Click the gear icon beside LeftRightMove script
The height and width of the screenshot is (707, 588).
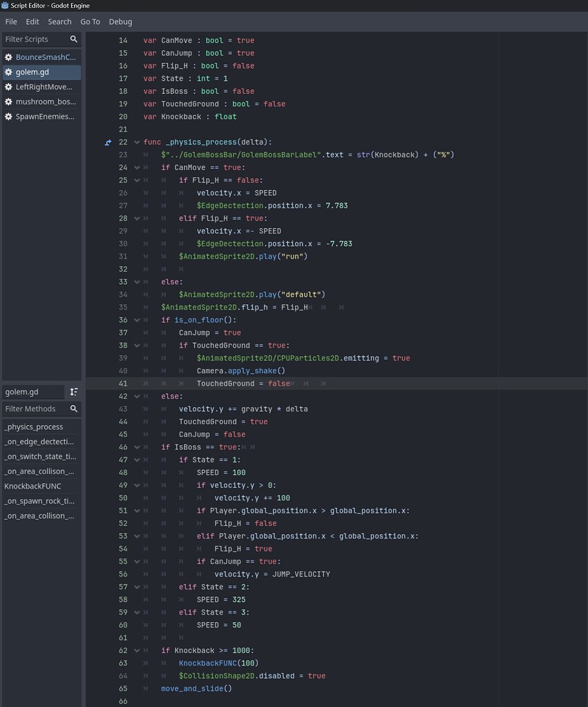pos(8,86)
